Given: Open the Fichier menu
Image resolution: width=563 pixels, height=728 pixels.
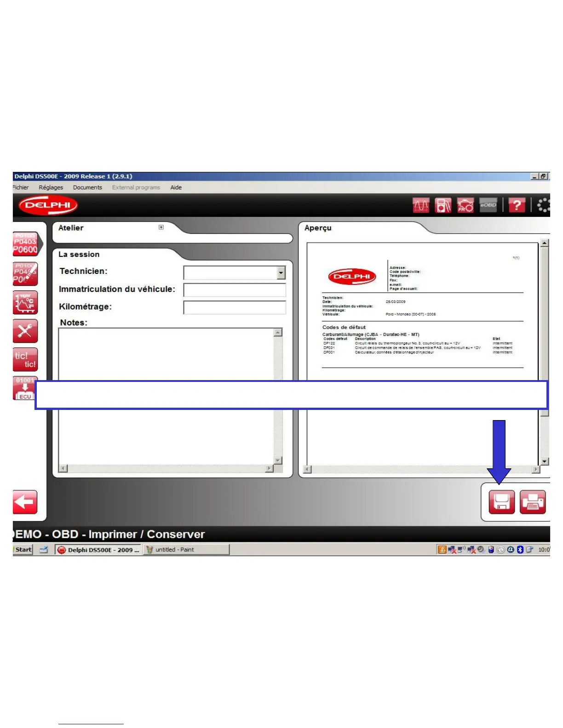Looking at the screenshot, I should [21, 188].
